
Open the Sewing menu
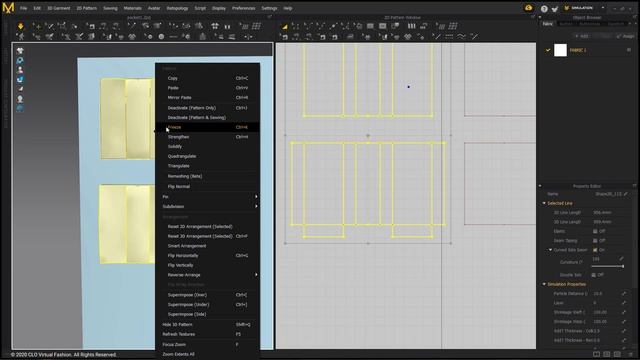110,8
